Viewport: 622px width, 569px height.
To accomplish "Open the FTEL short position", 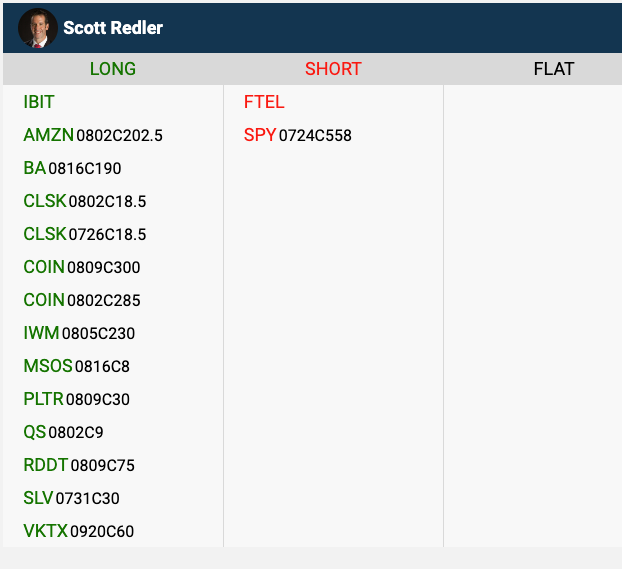I will point(264,102).
